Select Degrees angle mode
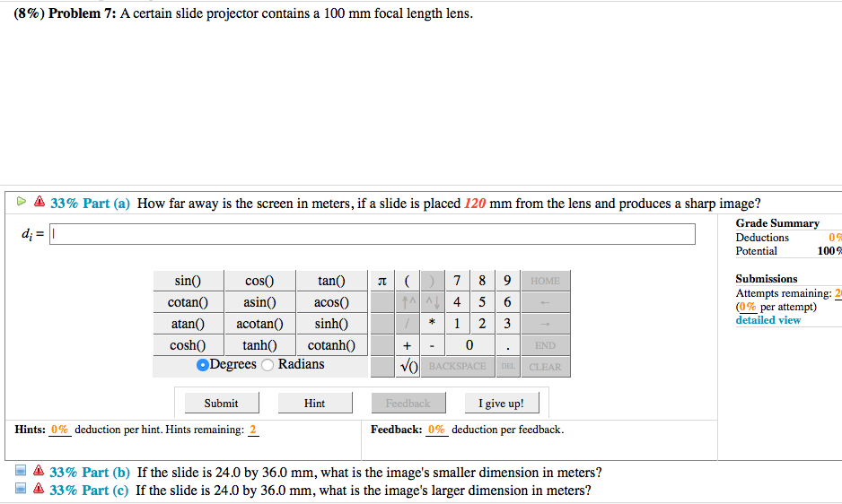The image size is (842, 504). click(x=203, y=365)
